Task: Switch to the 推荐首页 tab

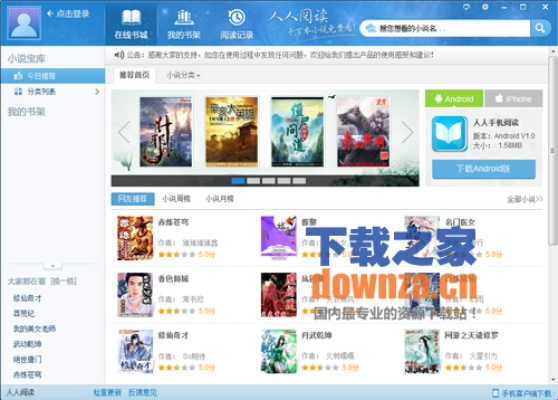Action: [x=135, y=75]
